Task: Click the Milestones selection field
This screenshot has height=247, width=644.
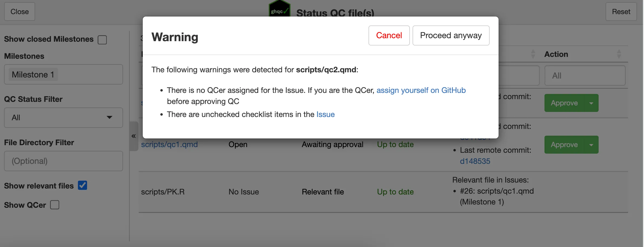Action: pos(63,74)
